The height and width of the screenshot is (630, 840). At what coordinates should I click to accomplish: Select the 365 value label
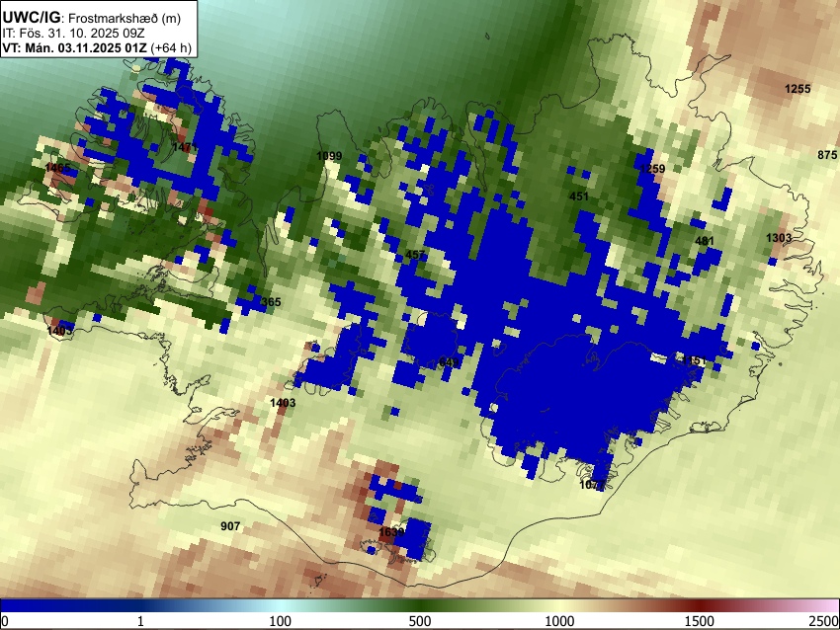tap(271, 302)
